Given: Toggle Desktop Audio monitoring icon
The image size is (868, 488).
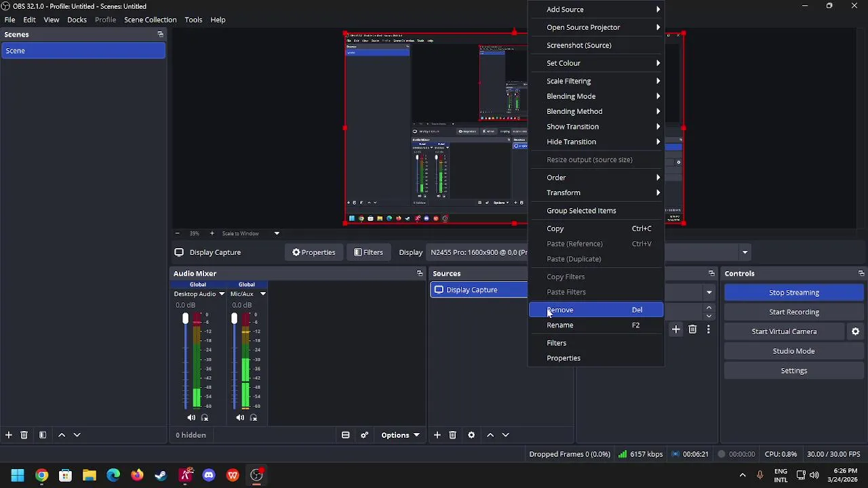Looking at the screenshot, I should pos(205,418).
